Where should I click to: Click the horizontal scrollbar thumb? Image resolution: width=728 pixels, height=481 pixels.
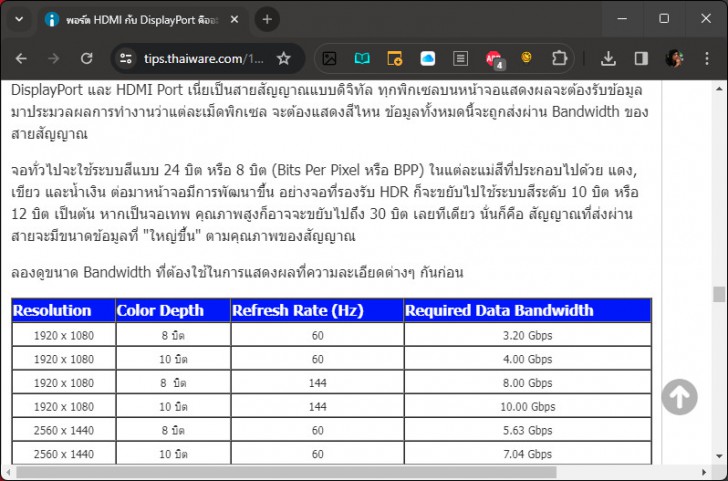286,472
